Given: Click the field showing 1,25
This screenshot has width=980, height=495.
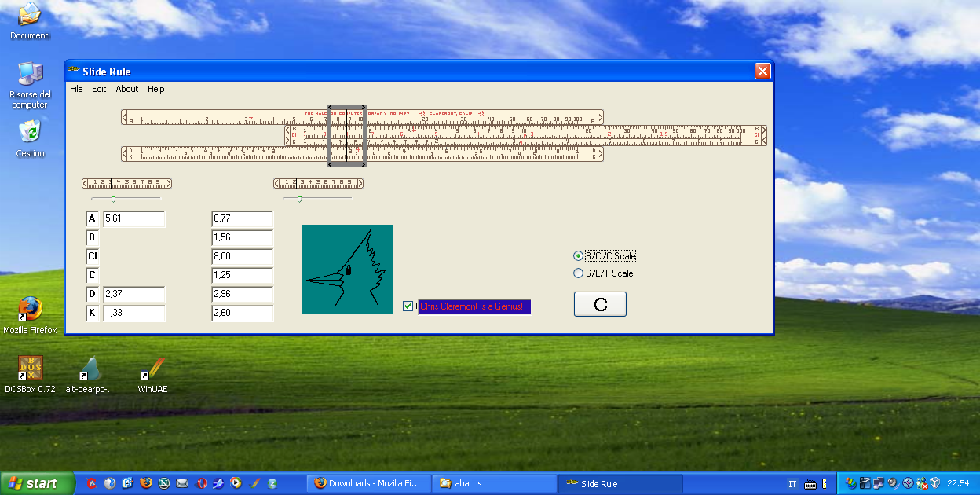Looking at the screenshot, I should (x=243, y=275).
